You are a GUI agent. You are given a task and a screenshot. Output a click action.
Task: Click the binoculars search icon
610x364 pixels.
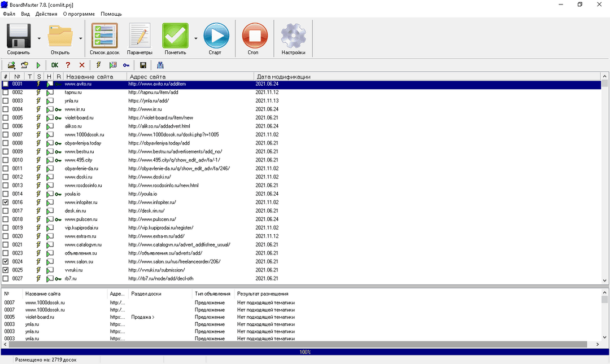click(x=160, y=65)
